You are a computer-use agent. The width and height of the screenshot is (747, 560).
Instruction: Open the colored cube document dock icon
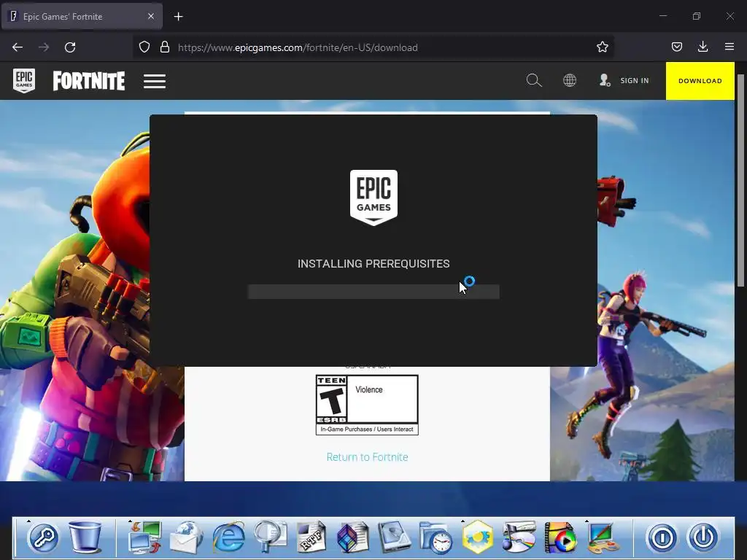click(352, 537)
